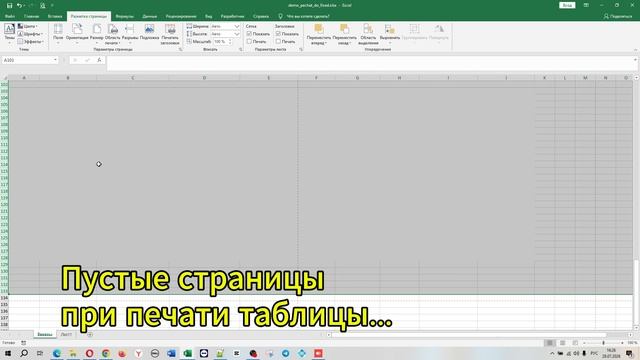Open Telegram from the taskbar
640x360 pixels.
(x=286, y=353)
